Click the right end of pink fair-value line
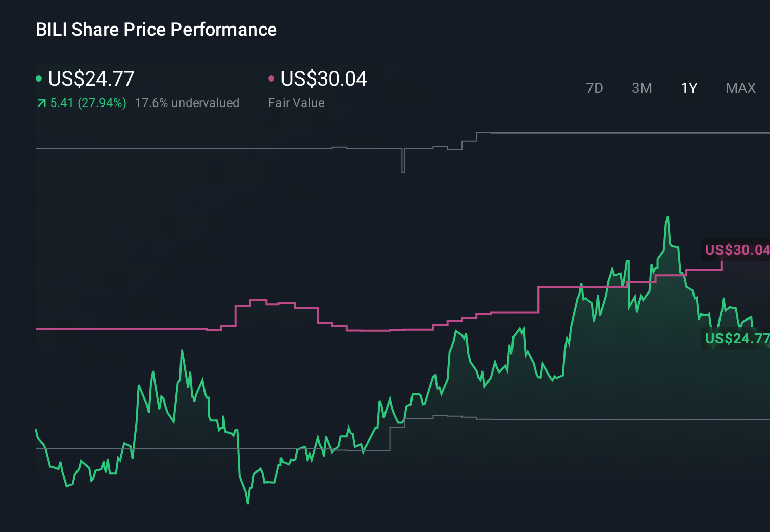This screenshot has height=532, width=770. click(722, 261)
